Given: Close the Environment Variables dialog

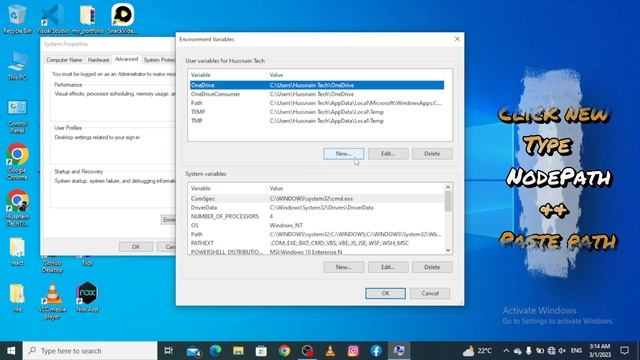Looking at the screenshot, I should coord(457,39).
